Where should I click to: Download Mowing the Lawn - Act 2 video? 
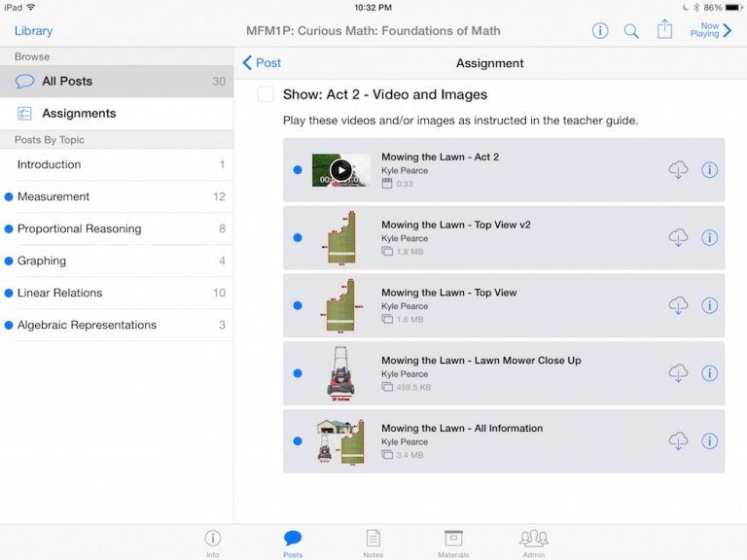pos(678,170)
